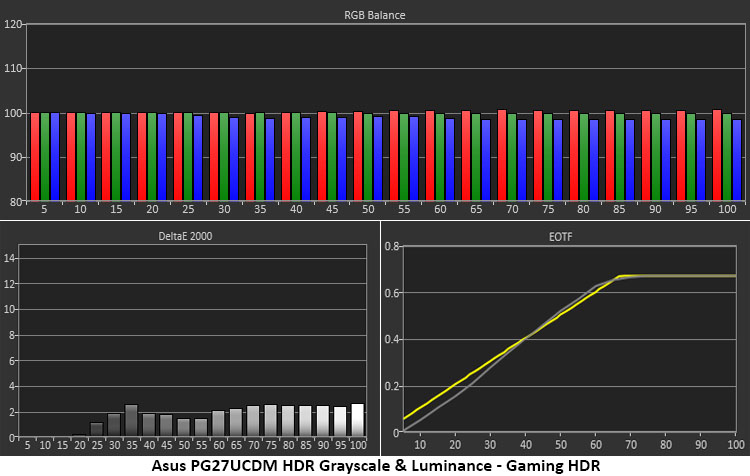Viewport: 750px width, 476px height.
Task: Select the DeltaE bar at 25
Action: (x=97, y=430)
